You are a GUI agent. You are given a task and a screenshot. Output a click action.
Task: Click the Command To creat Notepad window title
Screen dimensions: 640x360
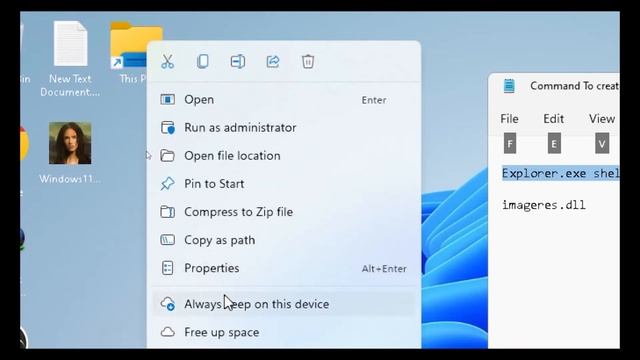click(575, 86)
